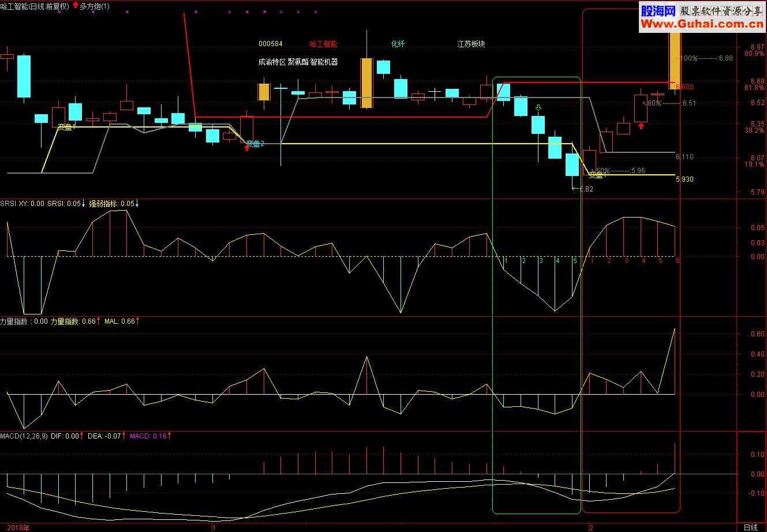The image size is (767, 532).
Task: Click the SRSI XY: 0.00 indicator header
Action: coord(22,204)
